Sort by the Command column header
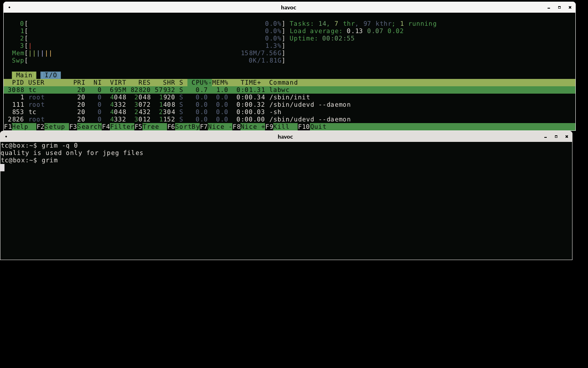The width and height of the screenshot is (588, 368). click(x=283, y=83)
